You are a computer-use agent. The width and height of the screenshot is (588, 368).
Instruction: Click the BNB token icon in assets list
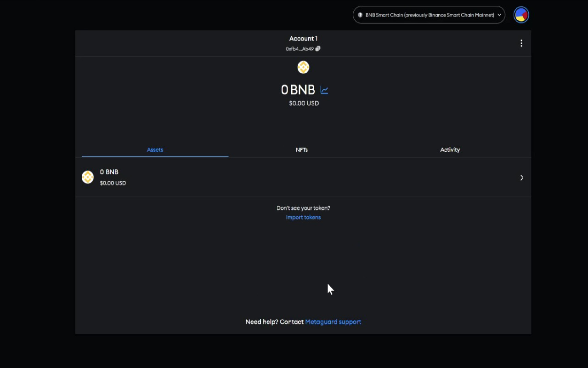click(x=88, y=177)
